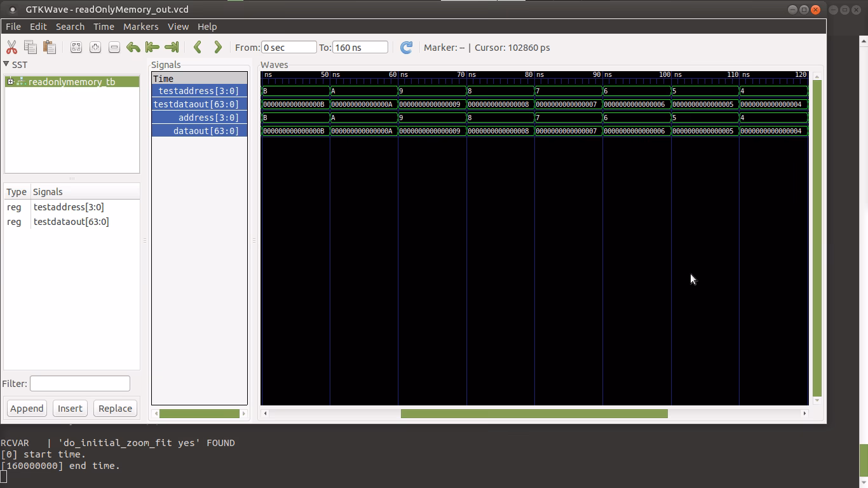868x488 pixels.
Task: Click the Zoom In plus icon
Action: click(95, 47)
